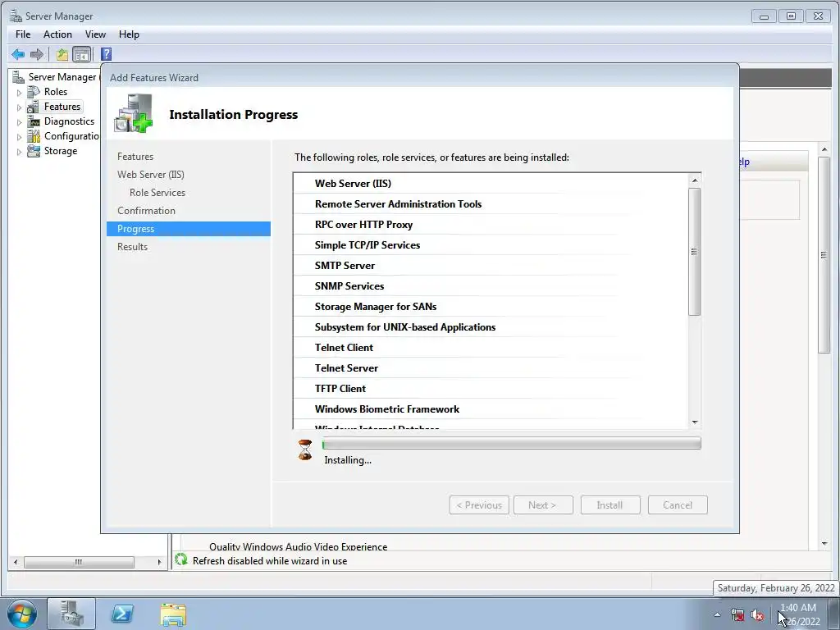Launch PowerShell from the taskbar
Image resolution: width=840 pixels, height=630 pixels.
point(121,614)
